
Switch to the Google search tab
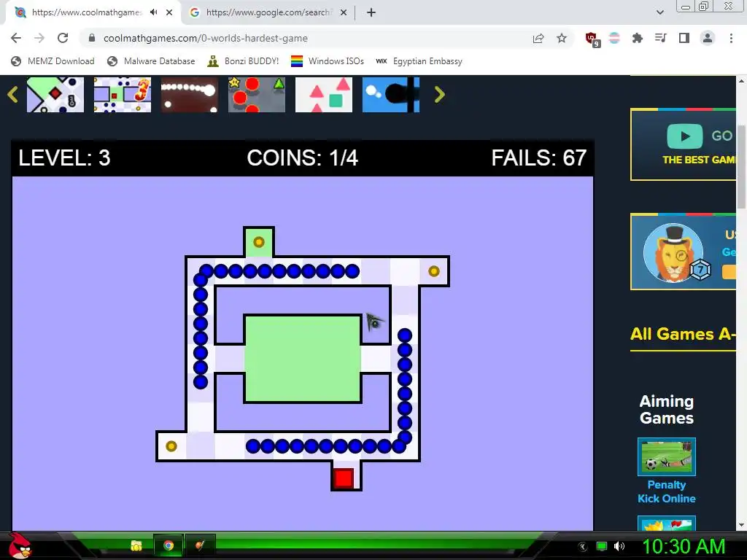[267, 12]
